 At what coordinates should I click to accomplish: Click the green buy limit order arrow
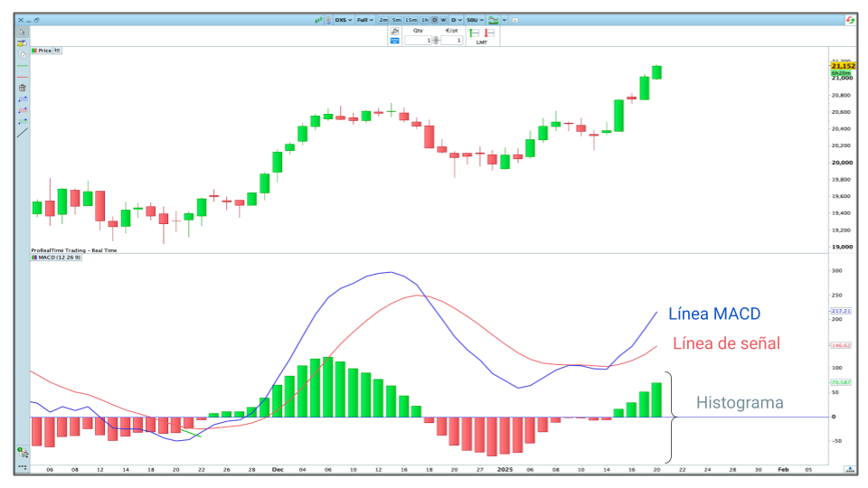tap(475, 33)
